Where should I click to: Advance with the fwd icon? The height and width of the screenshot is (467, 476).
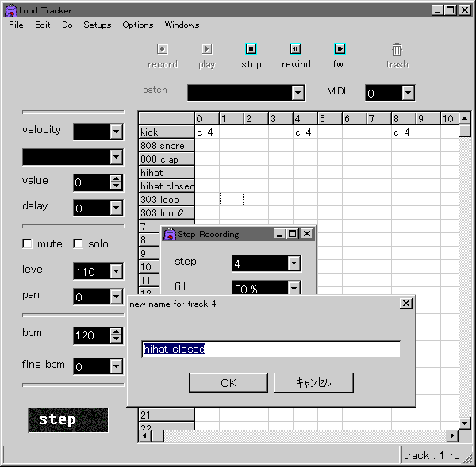click(340, 49)
